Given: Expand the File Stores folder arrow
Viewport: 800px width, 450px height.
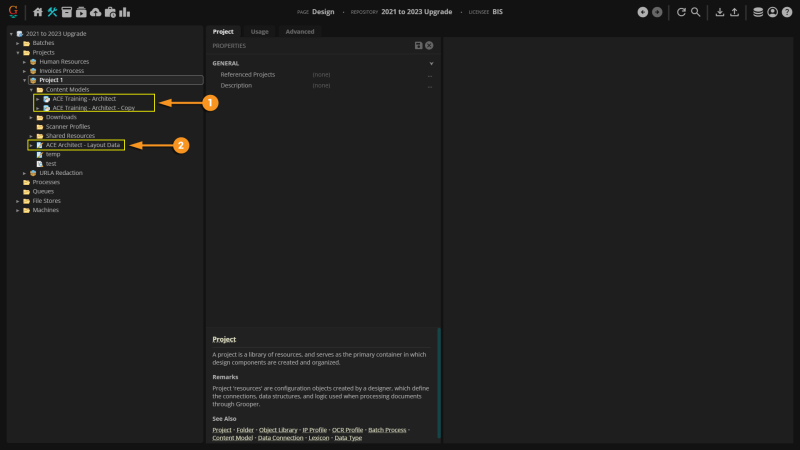Looking at the screenshot, I should click(18, 201).
